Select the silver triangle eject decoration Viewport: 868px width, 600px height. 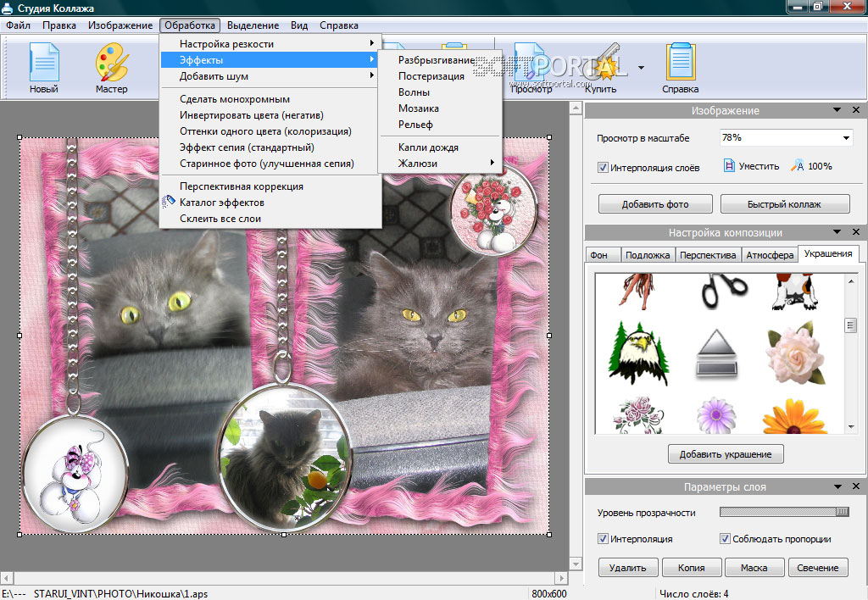(716, 353)
